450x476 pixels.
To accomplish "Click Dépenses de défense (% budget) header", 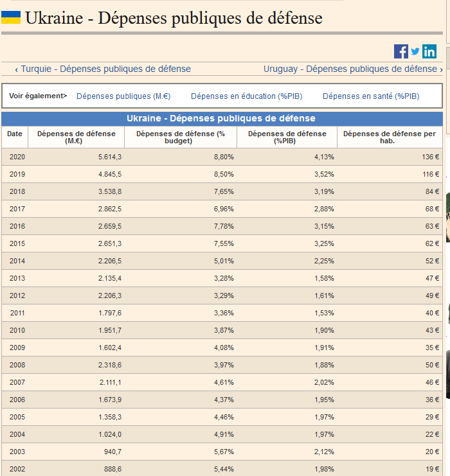I will pos(181,137).
